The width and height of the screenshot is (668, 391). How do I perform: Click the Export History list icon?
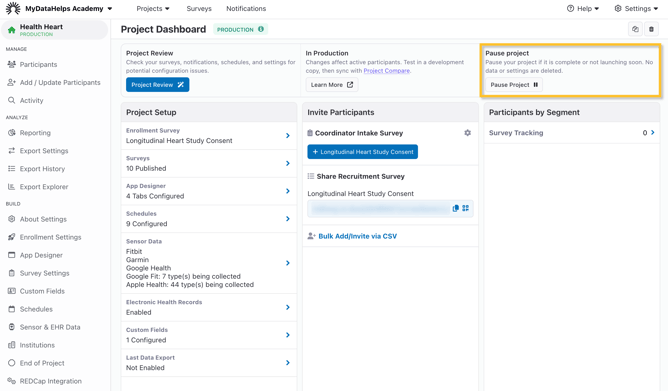pos(12,169)
